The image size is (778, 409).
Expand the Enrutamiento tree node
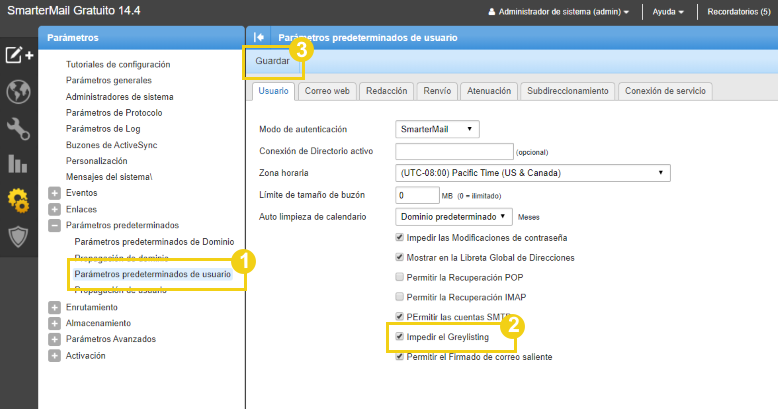pyautogui.click(x=55, y=307)
